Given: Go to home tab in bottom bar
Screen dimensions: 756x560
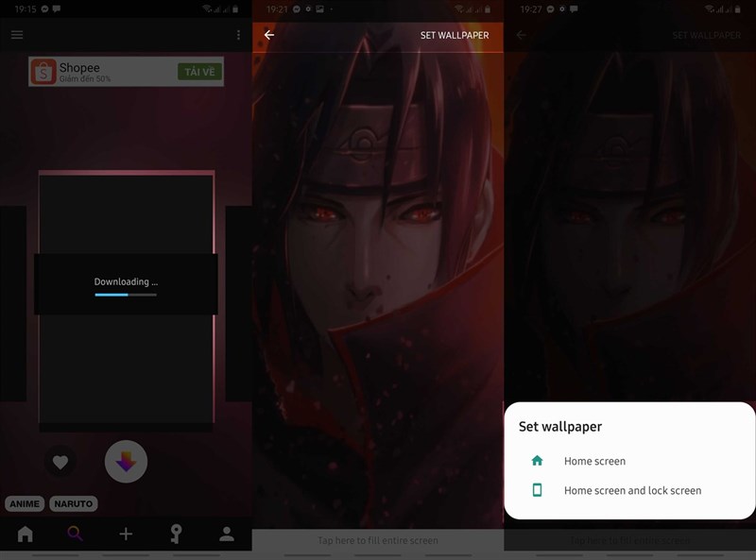Looking at the screenshot, I should tap(26, 534).
